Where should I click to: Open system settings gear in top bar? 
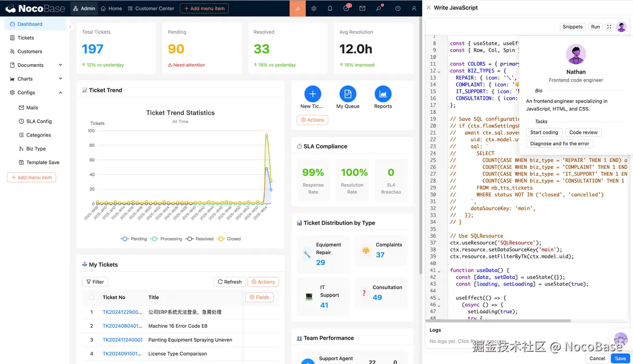[x=314, y=8]
